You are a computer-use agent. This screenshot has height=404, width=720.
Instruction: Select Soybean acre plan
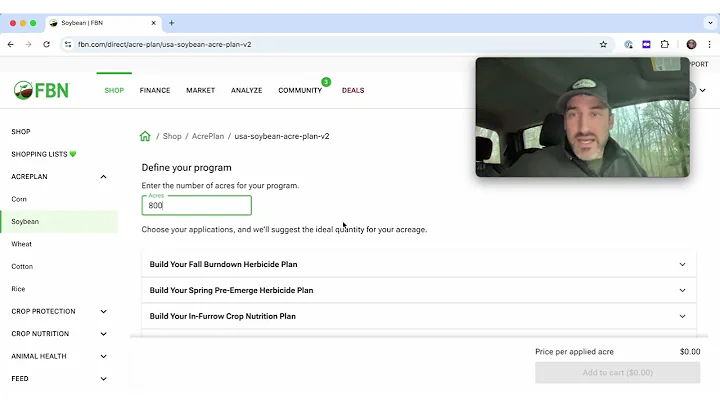(59, 222)
